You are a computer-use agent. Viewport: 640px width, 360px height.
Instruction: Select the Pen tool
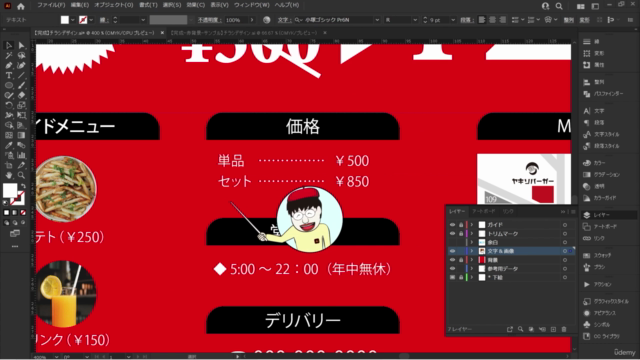point(9,65)
